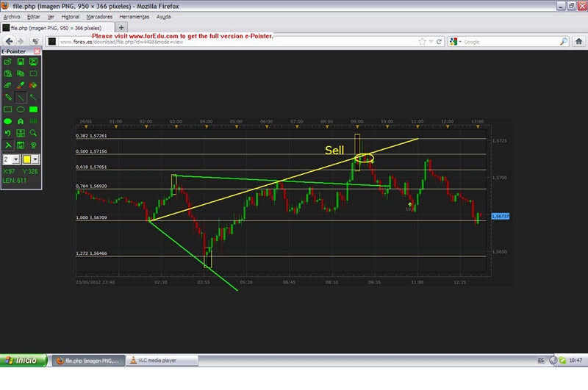
Task: Toggle the straight line tool
Action: 21,97
